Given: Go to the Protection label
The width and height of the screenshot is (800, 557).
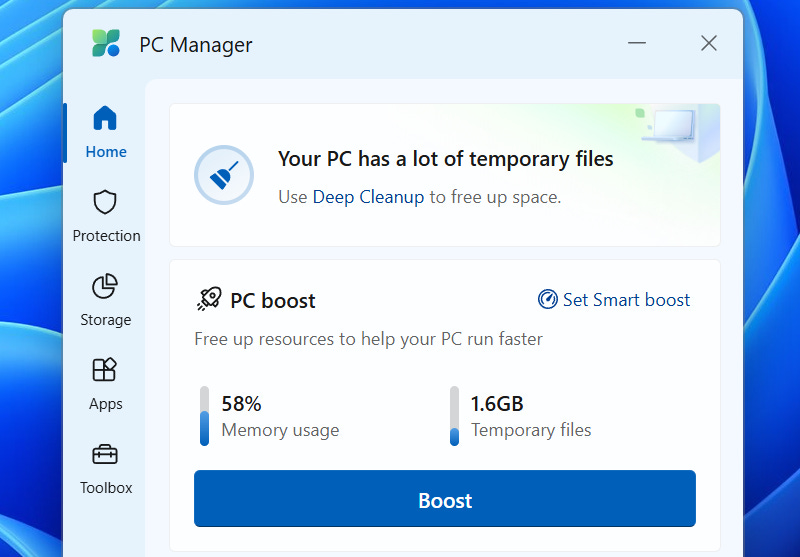Looking at the screenshot, I should pyautogui.click(x=106, y=236).
